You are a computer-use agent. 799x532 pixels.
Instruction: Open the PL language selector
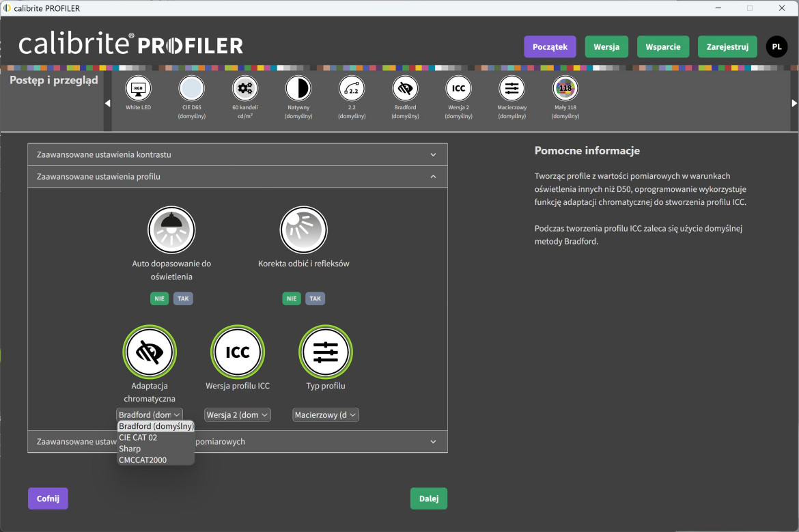[x=776, y=47]
